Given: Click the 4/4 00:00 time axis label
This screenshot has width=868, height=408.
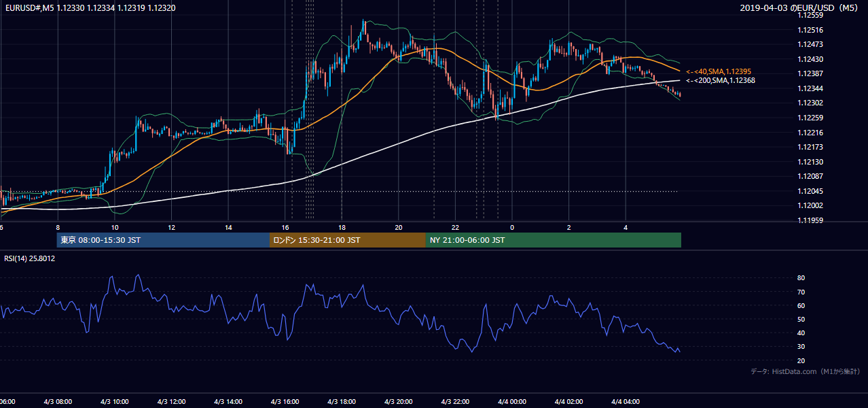Looking at the screenshot, I should coord(512,401).
